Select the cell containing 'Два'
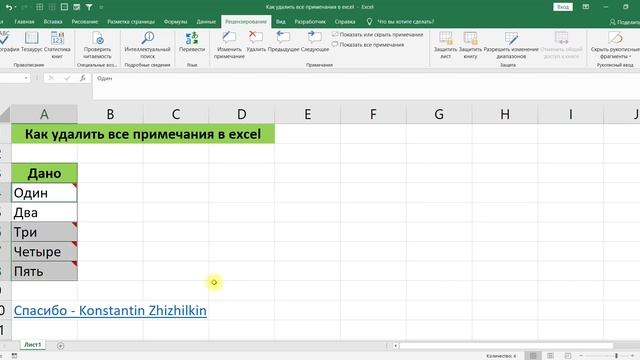Image resolution: width=640 pixels, height=360 pixels. [x=44, y=212]
